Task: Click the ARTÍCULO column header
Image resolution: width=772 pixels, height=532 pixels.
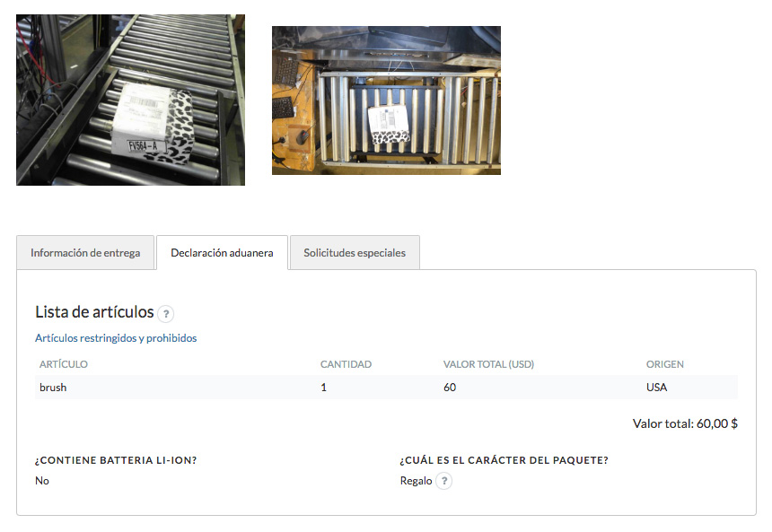Action: [64, 364]
